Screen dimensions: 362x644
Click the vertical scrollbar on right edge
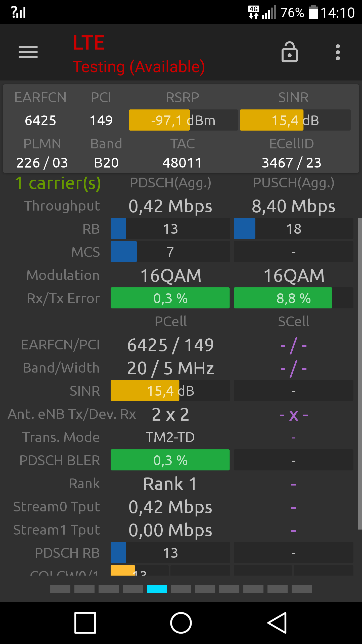360,374
